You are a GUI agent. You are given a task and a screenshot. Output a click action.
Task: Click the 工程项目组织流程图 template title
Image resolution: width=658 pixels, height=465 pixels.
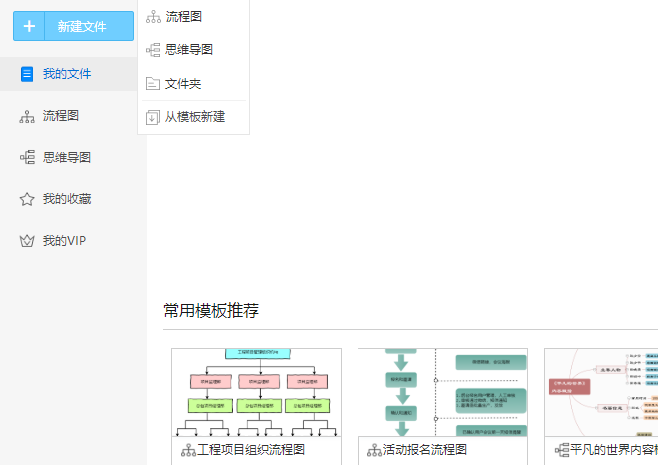(251, 450)
